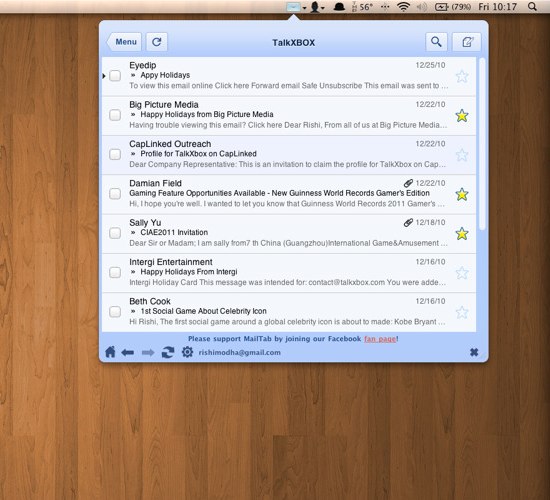Image resolution: width=550 pixels, height=500 pixels.
Task: Select the Sally Yu email checkbox
Action: pos(115,233)
